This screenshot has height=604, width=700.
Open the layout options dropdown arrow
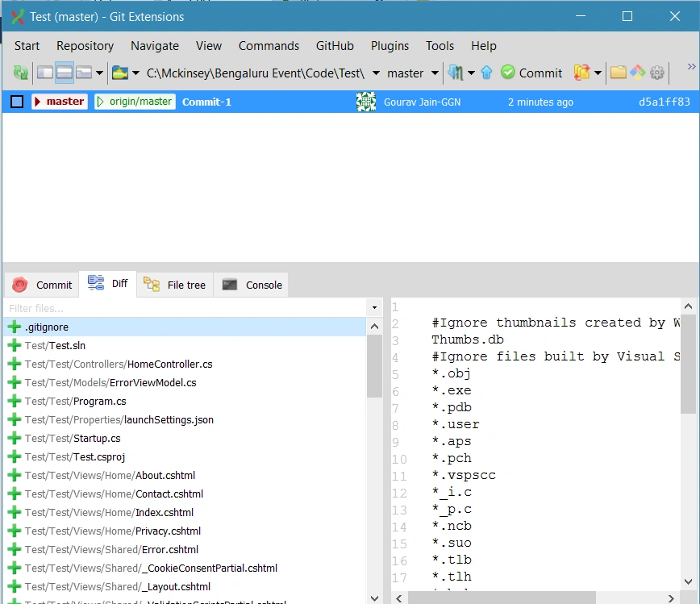(x=99, y=73)
